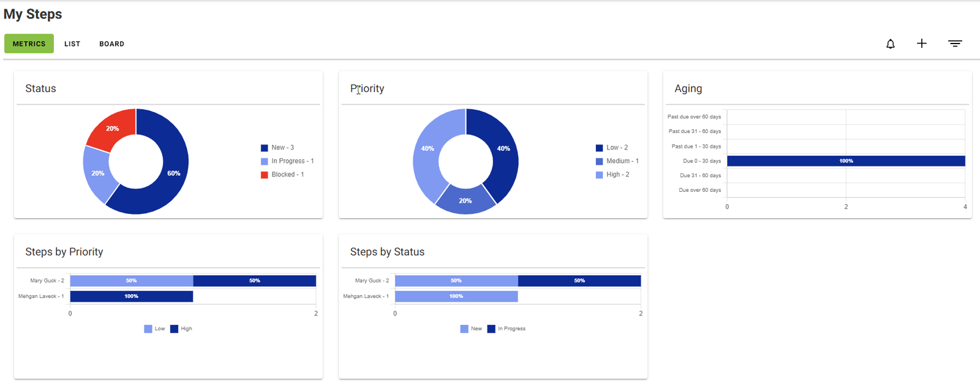Click the 100% Due 0 - 30 days bar

click(x=846, y=161)
